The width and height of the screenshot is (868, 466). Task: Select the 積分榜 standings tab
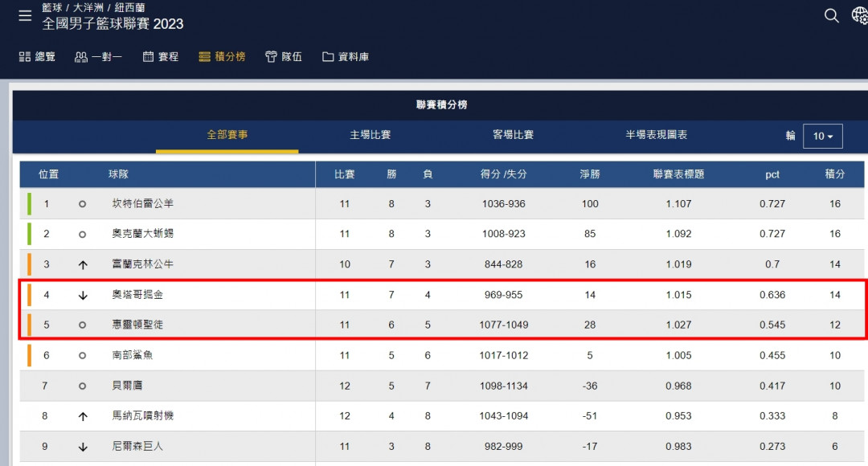pyautogui.click(x=222, y=56)
